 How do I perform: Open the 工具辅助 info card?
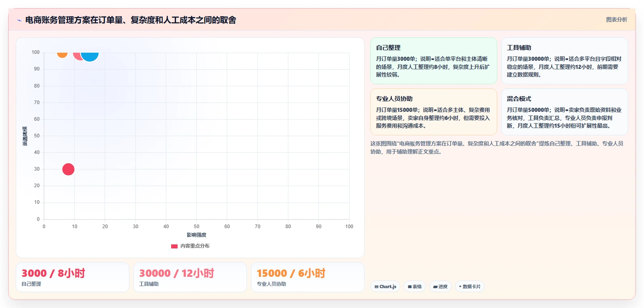click(x=565, y=61)
